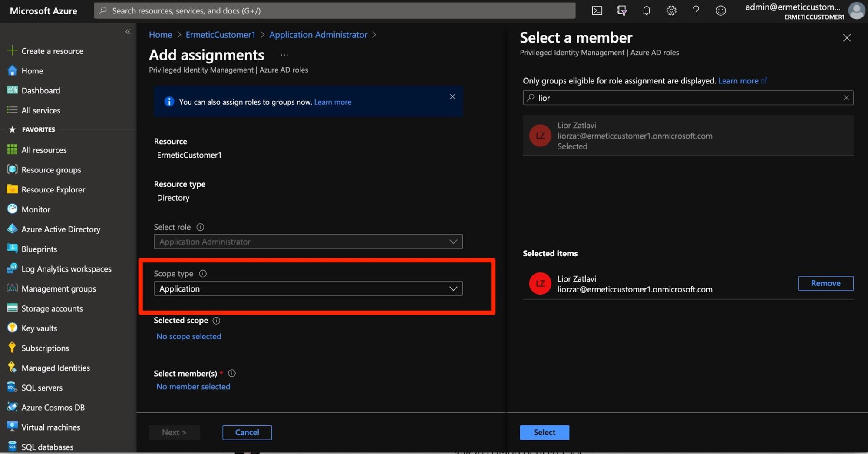Viewport: 868px width, 454px height.
Task: Dismiss the assign roles to groups banner
Action: [452, 96]
